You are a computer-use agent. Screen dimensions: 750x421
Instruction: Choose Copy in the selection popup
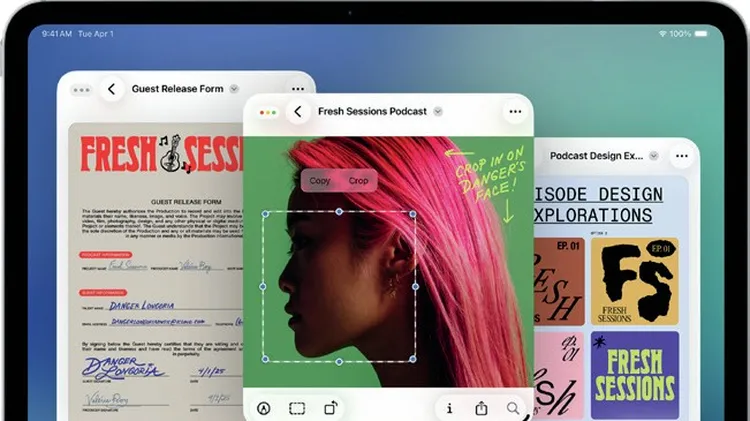point(320,181)
